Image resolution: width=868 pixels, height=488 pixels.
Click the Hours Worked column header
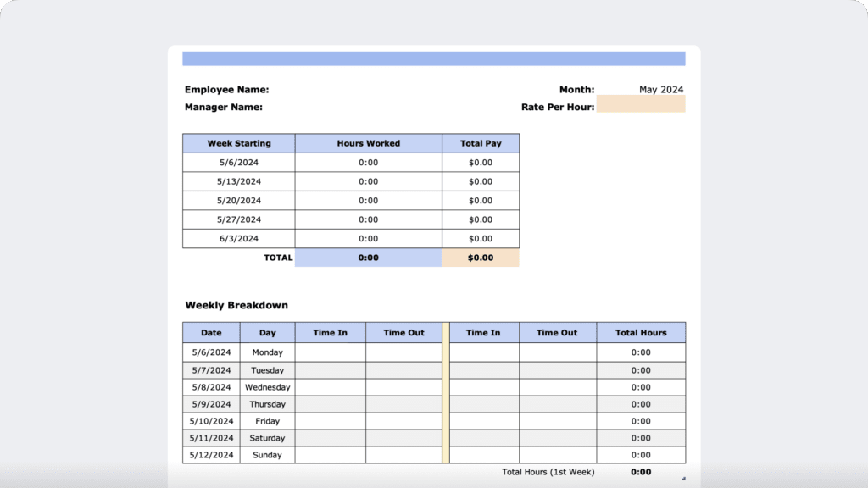pyautogui.click(x=368, y=142)
